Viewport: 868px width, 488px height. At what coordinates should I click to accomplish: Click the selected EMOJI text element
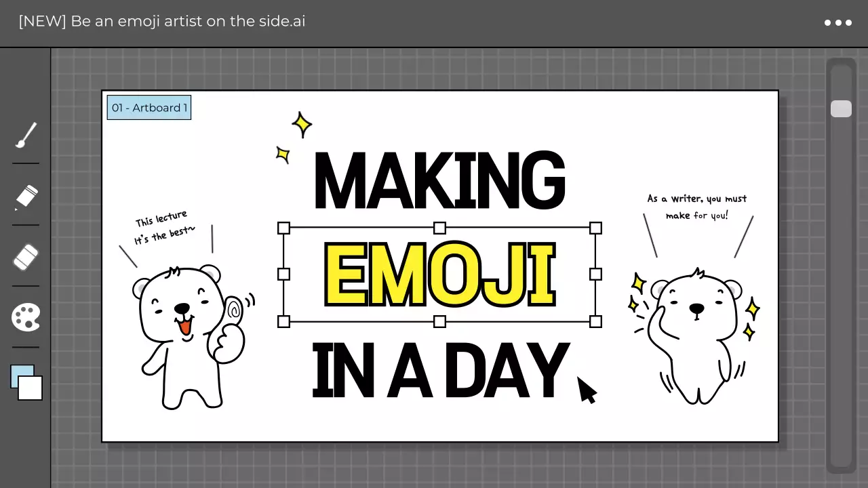[x=439, y=274]
